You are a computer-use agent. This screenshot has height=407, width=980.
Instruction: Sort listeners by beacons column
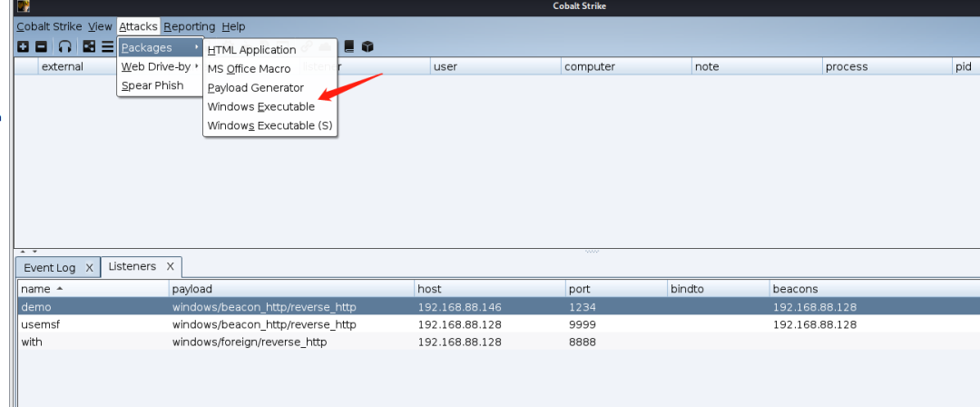coord(875,289)
